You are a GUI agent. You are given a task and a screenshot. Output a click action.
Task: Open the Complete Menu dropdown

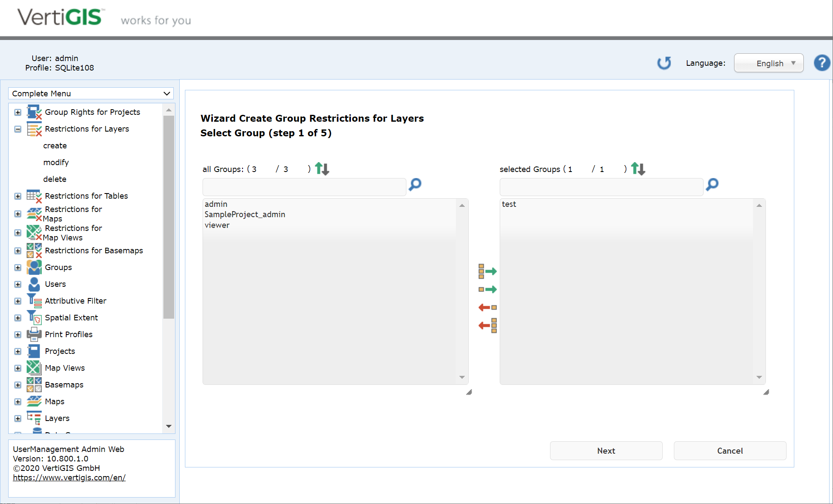click(x=91, y=93)
